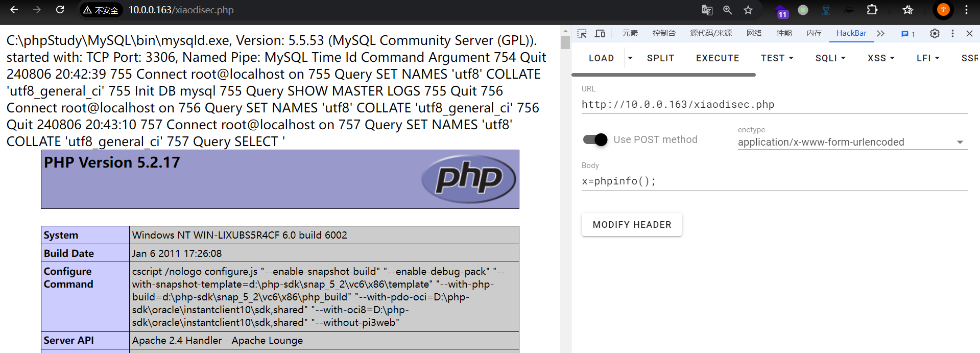
Task: Open the zoom magnifier icon in address bar
Action: [x=728, y=10]
